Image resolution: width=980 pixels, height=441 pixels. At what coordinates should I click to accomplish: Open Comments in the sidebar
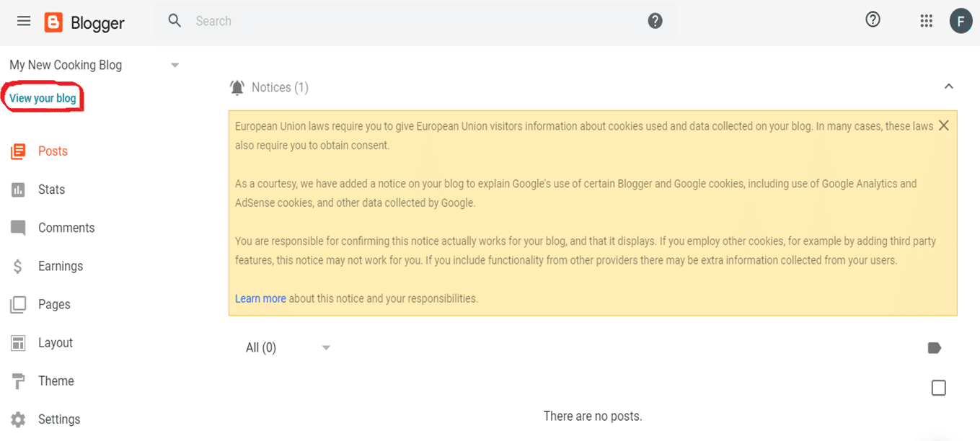point(66,228)
